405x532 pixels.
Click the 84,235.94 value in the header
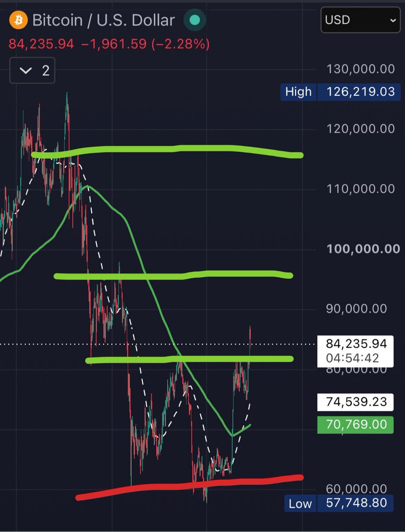point(41,44)
